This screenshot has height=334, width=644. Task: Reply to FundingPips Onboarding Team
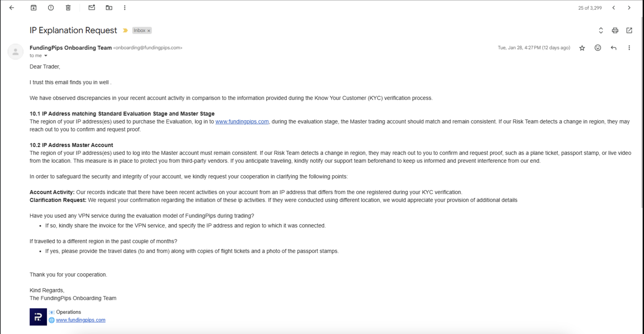(614, 48)
